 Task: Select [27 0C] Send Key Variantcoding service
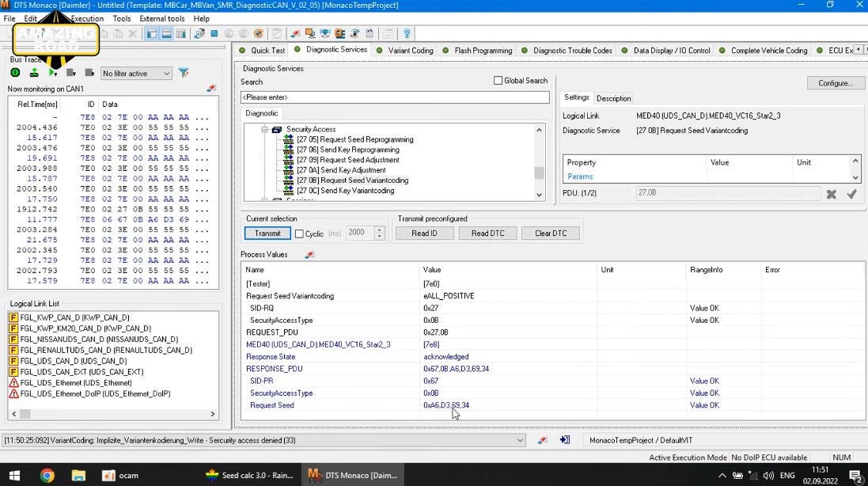(346, 191)
